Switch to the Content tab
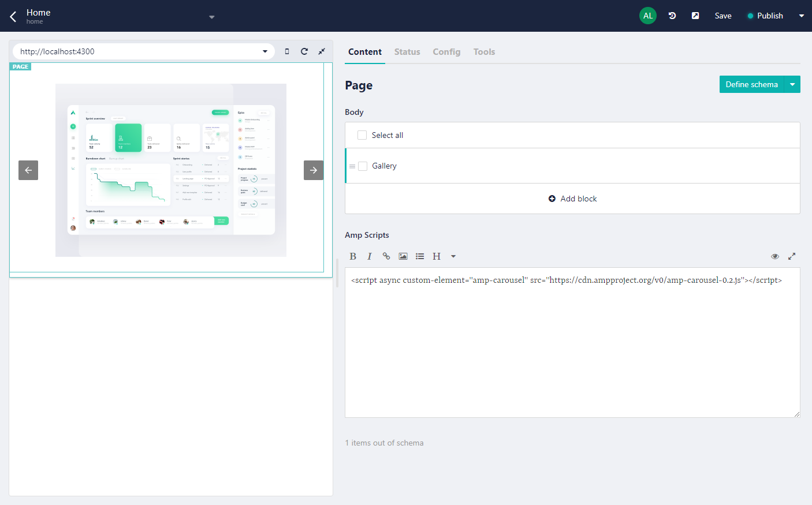Screen dimensions: 812x505 (x=365, y=52)
